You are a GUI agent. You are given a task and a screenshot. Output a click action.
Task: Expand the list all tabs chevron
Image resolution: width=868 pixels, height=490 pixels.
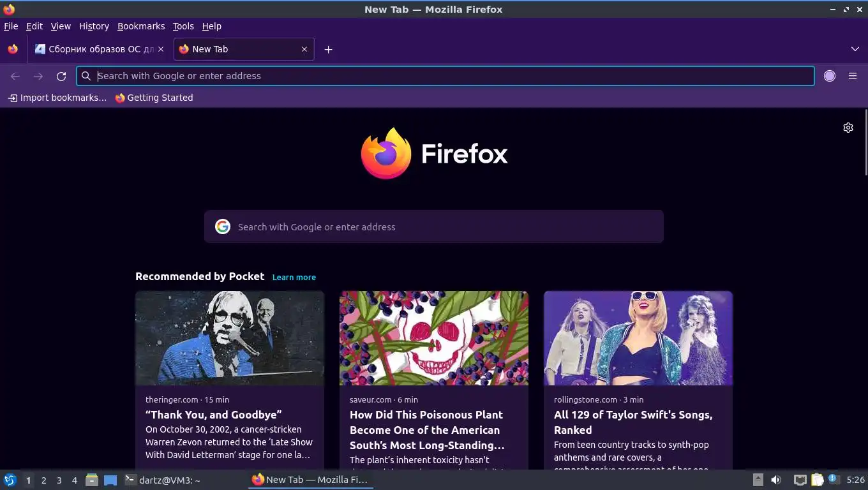(855, 49)
